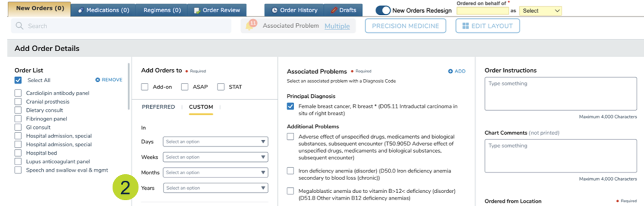
Task: Check the STAT checkbox
Action: click(x=221, y=87)
